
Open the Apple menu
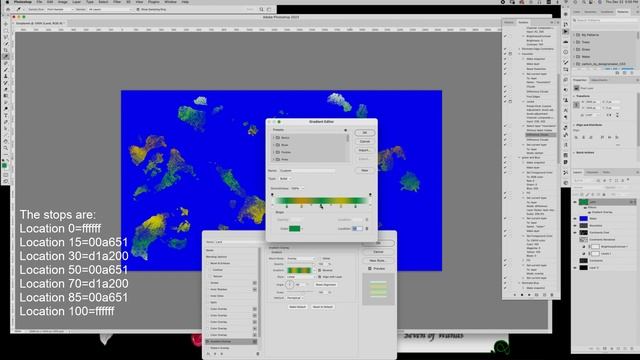tap(7, 2)
